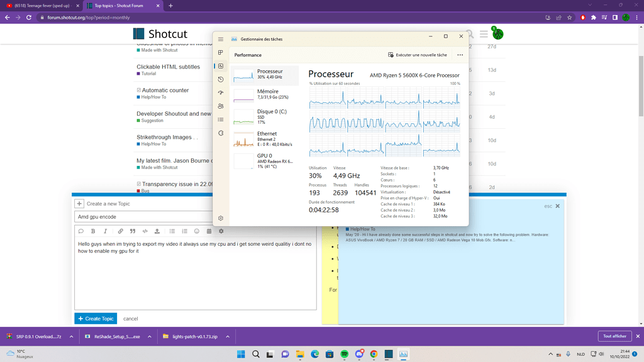644x362 pixels.
Task: Open Task Manager startup apps page
Action: (x=221, y=93)
